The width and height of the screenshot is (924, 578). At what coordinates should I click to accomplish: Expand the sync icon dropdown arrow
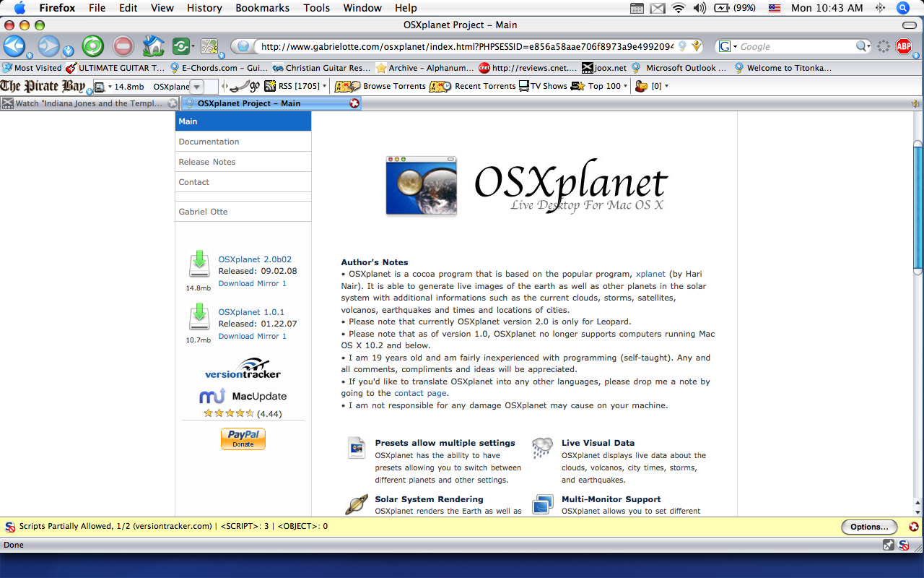193,47
